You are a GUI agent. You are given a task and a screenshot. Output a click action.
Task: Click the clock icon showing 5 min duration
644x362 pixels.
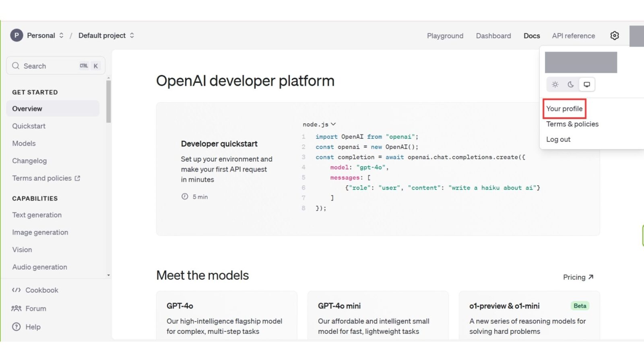pos(185,197)
